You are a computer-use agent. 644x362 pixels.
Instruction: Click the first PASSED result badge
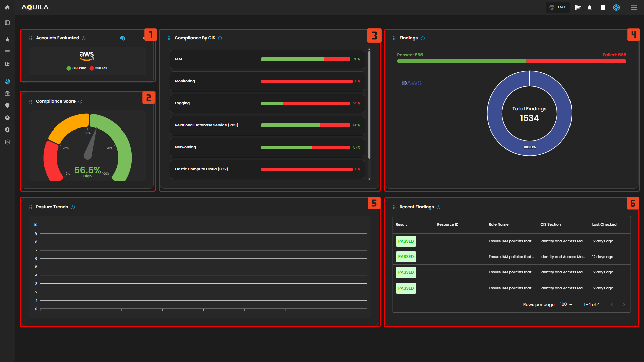(x=406, y=241)
